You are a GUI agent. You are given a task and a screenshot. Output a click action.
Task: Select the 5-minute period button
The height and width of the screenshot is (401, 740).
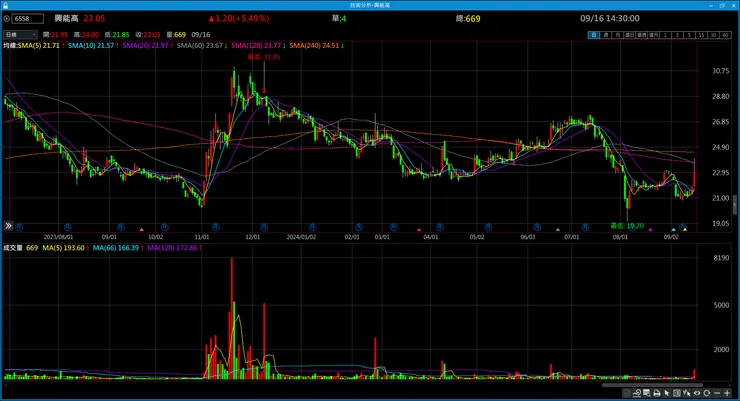tap(689, 35)
